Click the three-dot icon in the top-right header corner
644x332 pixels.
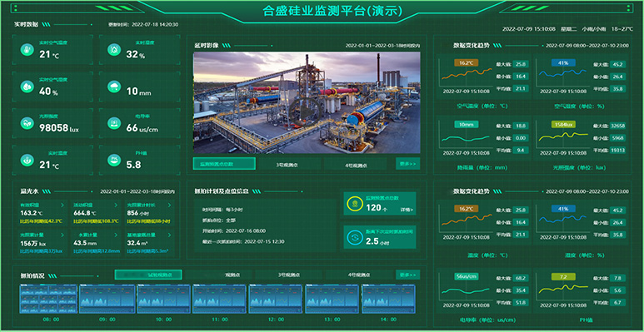click(629, 7)
